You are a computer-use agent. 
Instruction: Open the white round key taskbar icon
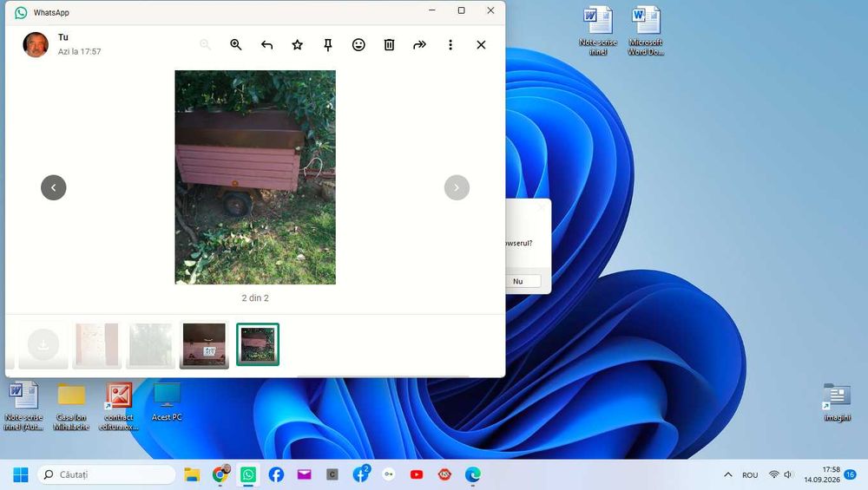click(x=389, y=474)
